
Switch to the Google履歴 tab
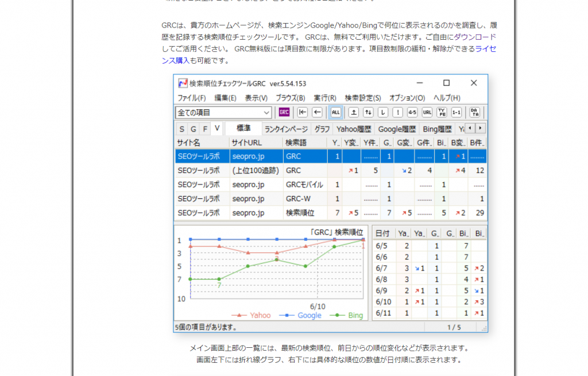click(x=397, y=129)
